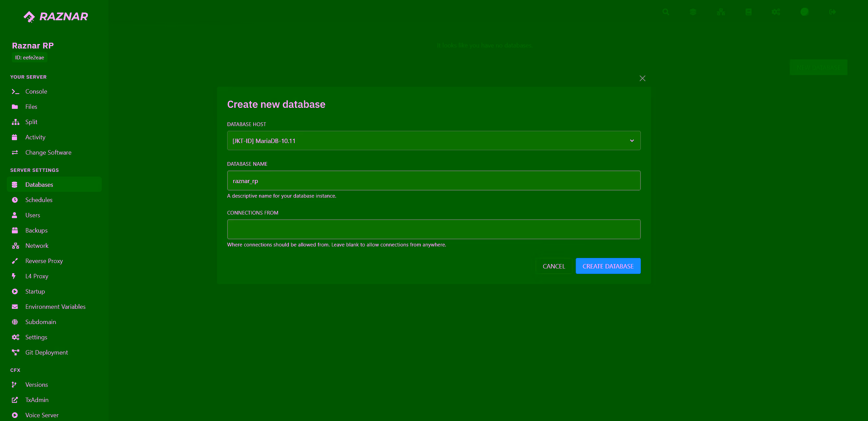The image size is (868, 421).
Task: Open the CFX Versions page
Action: coord(54,385)
